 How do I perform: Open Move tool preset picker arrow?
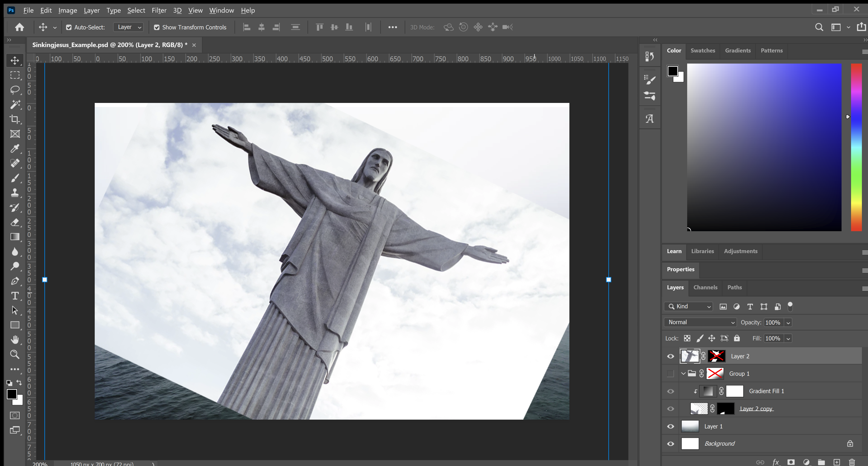(54, 28)
